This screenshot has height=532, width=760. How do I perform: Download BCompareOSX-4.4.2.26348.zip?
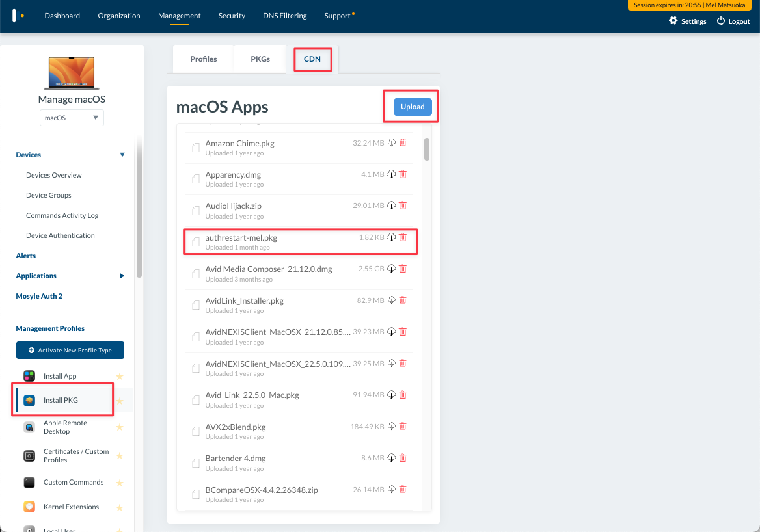[x=392, y=489]
